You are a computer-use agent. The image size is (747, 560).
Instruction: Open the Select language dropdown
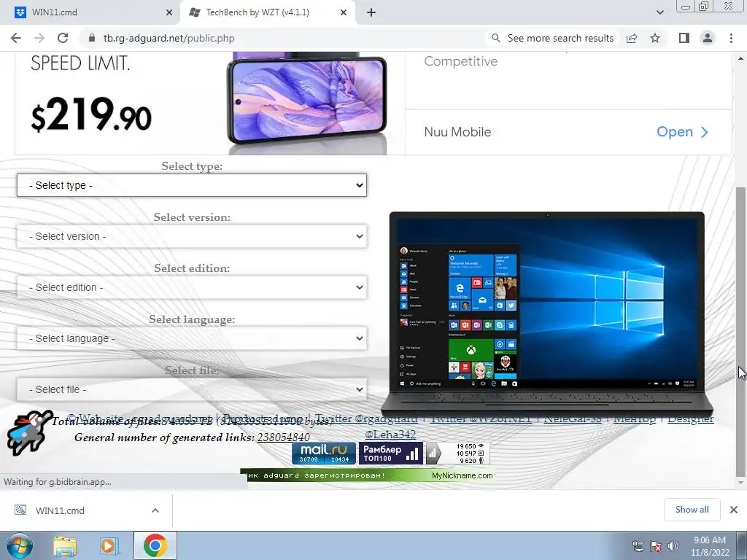coord(192,338)
